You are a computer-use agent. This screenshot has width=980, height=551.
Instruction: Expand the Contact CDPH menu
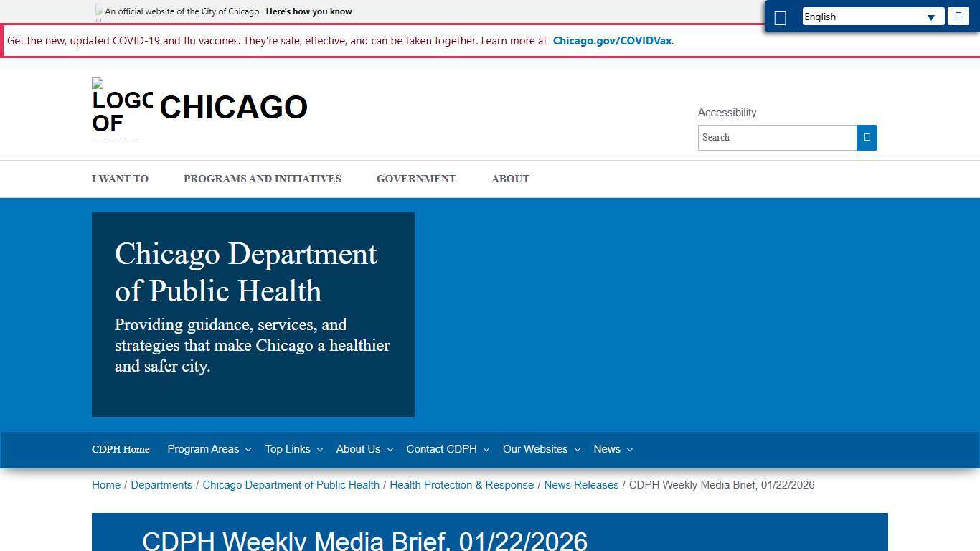447,449
